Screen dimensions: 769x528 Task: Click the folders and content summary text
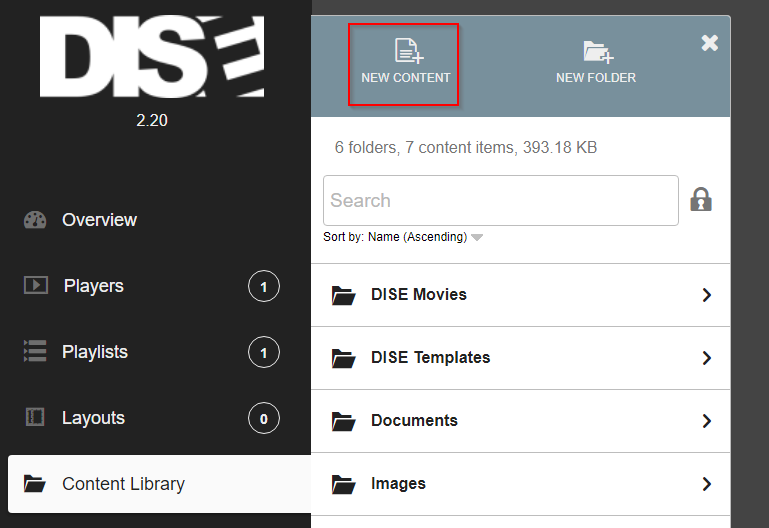(x=466, y=148)
